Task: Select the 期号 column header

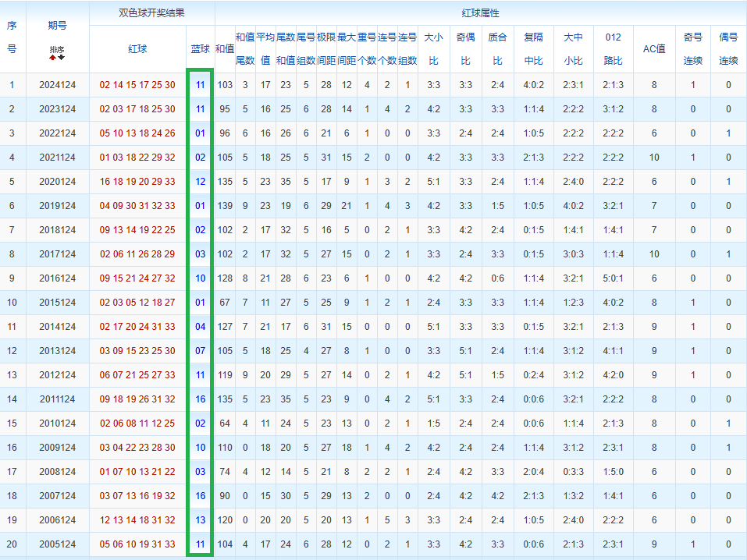Action: 57,26
